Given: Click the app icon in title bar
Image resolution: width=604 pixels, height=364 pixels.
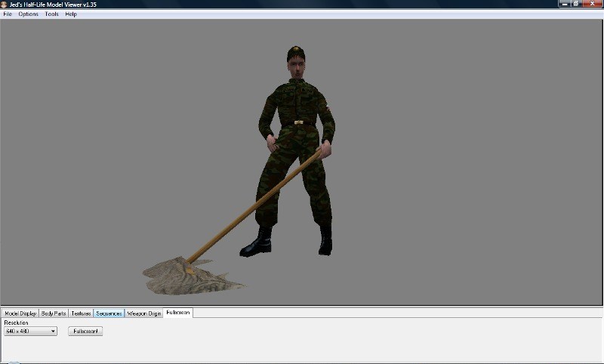Looking at the screenshot, I should click(x=4, y=5).
